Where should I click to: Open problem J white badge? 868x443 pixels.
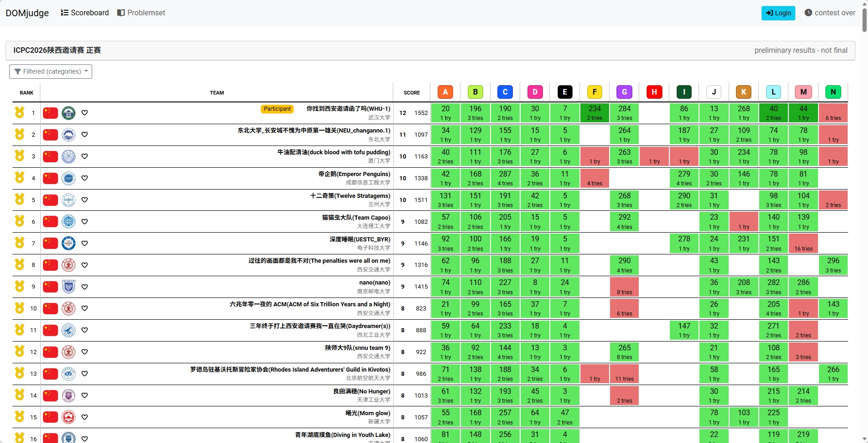(x=714, y=92)
